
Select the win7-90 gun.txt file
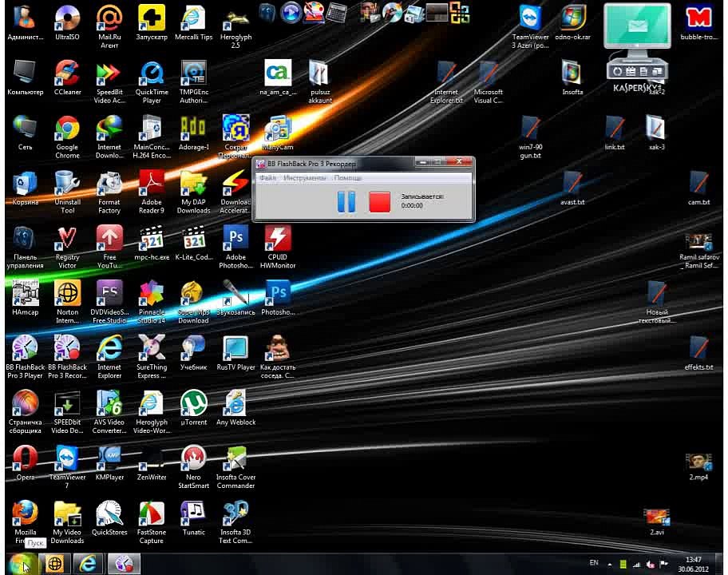click(x=530, y=137)
